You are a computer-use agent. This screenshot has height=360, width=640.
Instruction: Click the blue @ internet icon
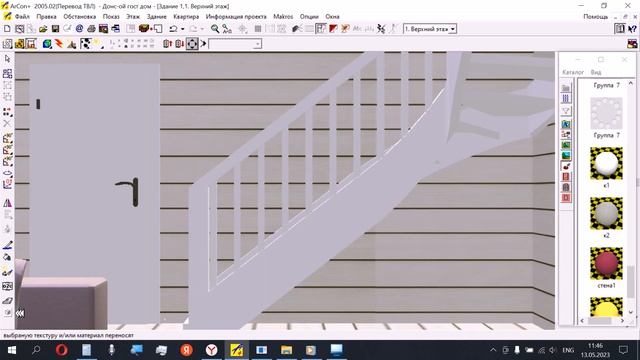point(79,29)
